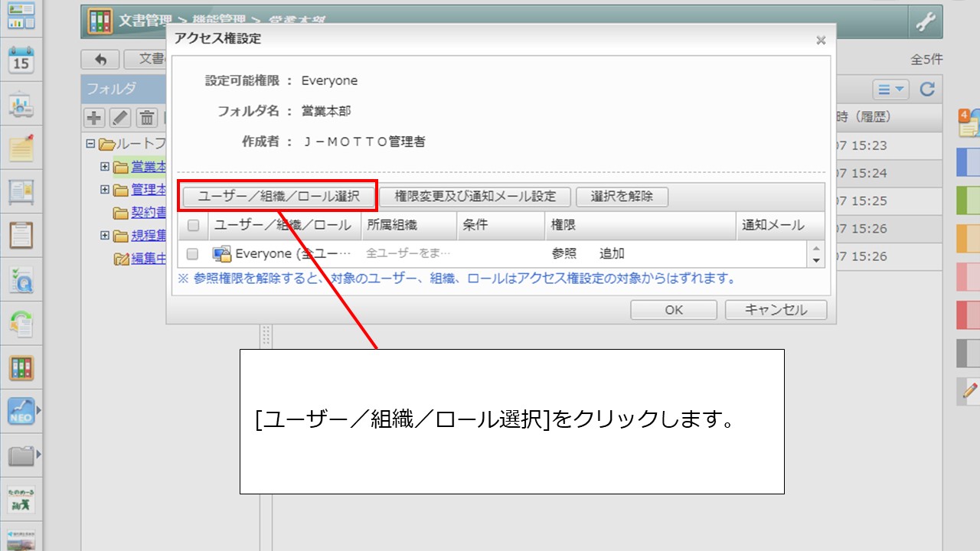This screenshot has height=551, width=980.
Task: Open the sticky note icon in sidebar
Action: pyautogui.click(x=21, y=148)
